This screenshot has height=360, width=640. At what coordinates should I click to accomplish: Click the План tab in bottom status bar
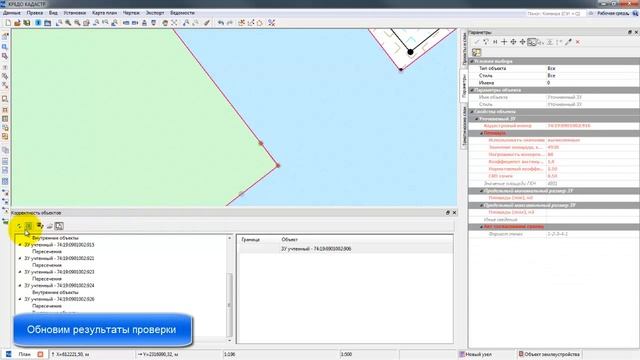click(x=24, y=354)
